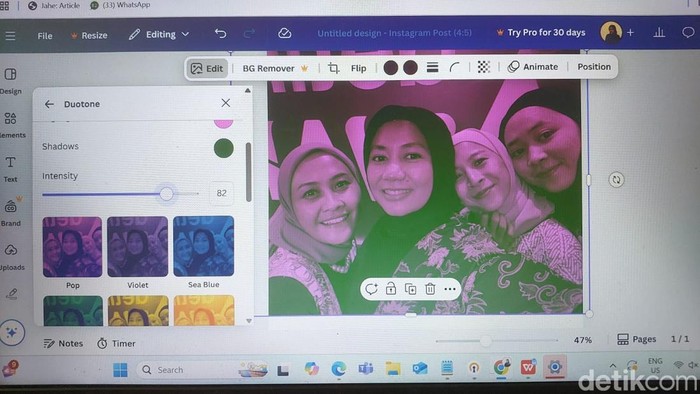The width and height of the screenshot is (700, 394).
Task: Duplicate the selected image
Action: pyautogui.click(x=410, y=289)
